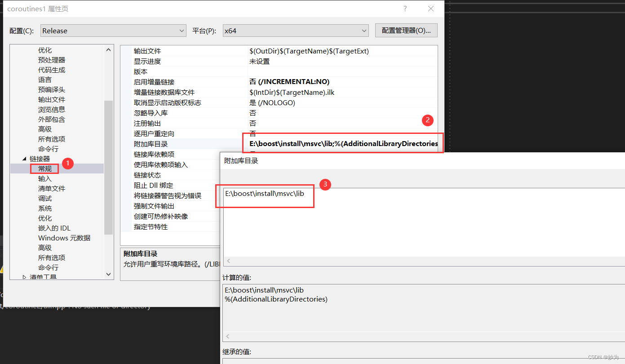Screen dimensions: 625x364
Task: Click the $(OutDir)$(TargetName)$(TargetExt) value
Action: point(309,51)
